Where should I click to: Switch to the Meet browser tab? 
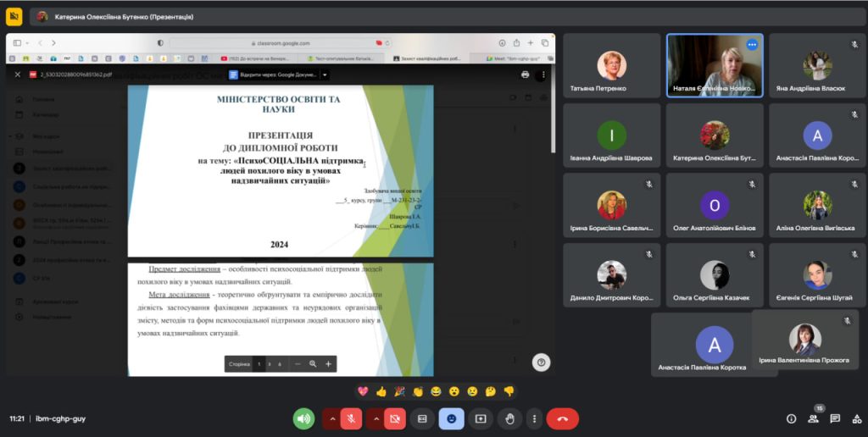pos(515,58)
